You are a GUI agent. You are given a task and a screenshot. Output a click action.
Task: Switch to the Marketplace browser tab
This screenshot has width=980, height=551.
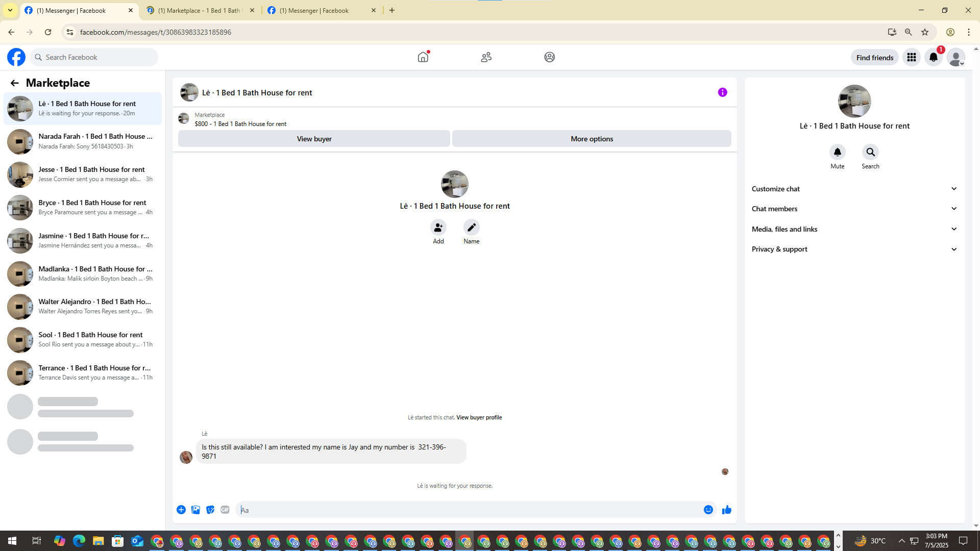(200, 10)
